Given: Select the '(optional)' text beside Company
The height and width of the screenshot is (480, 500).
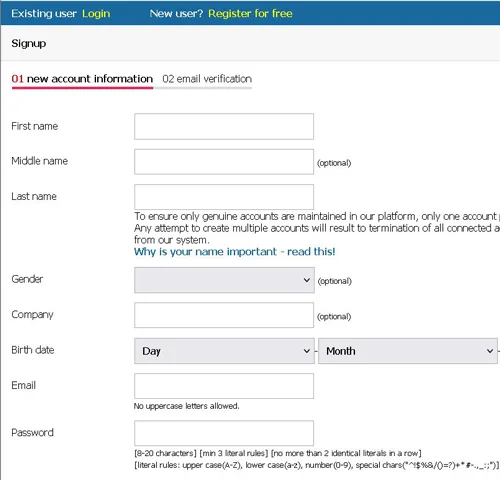Looking at the screenshot, I should tap(334, 316).
